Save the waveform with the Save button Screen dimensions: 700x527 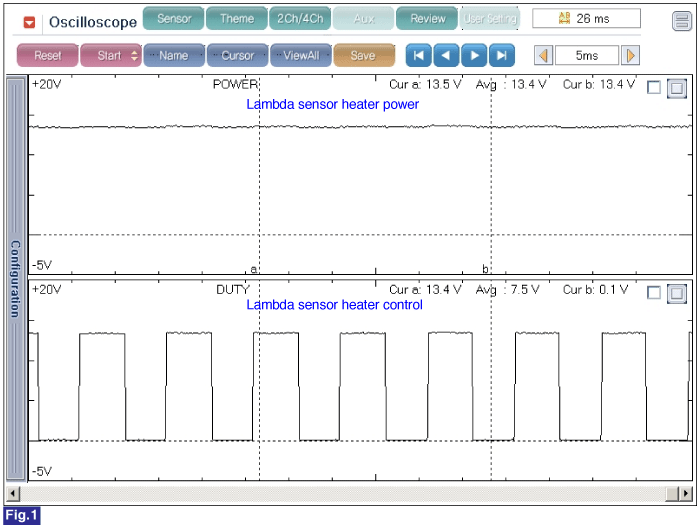[x=364, y=55]
